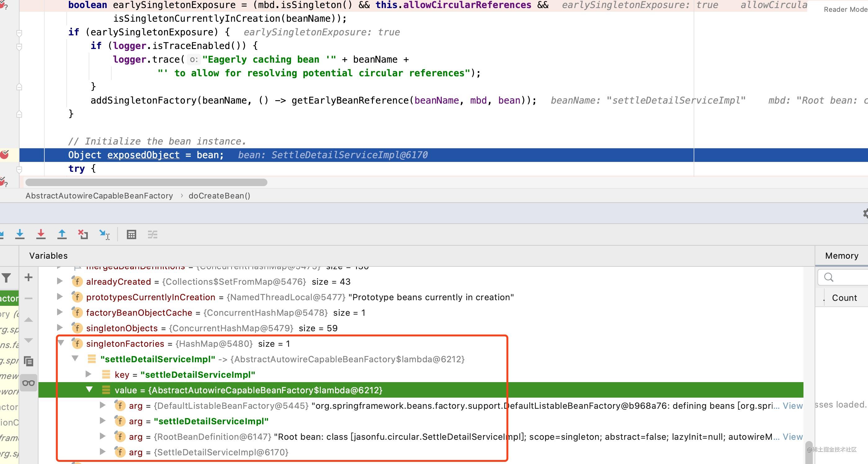This screenshot has width=868, height=464.
Task: Move watch up with the up arrow
Action: click(x=29, y=319)
